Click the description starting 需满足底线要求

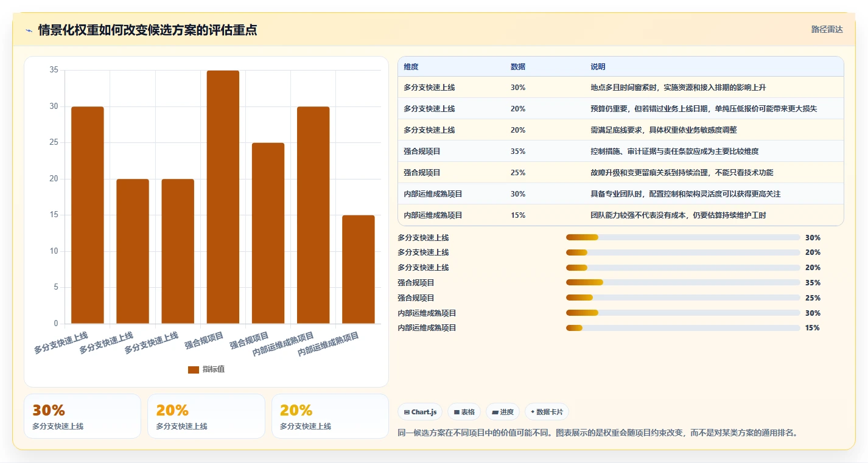pos(663,130)
